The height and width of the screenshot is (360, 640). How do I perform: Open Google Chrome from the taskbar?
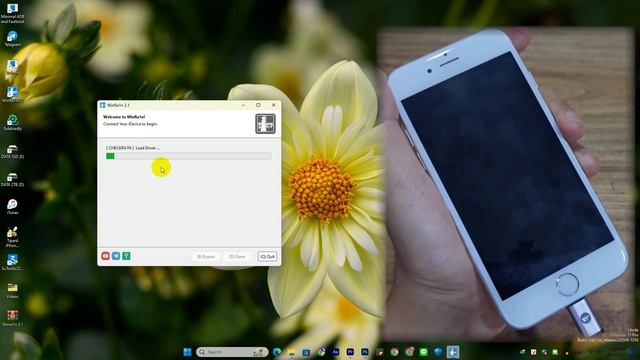tap(394, 352)
